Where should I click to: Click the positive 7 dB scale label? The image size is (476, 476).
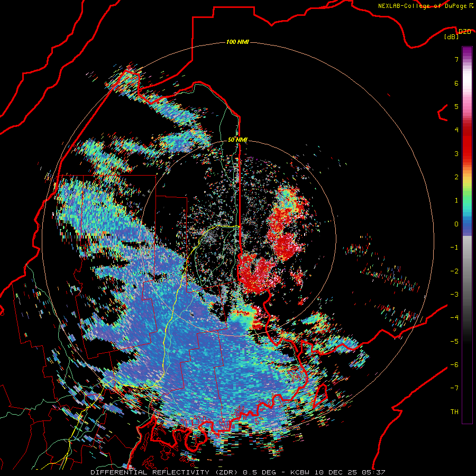tap(456, 59)
